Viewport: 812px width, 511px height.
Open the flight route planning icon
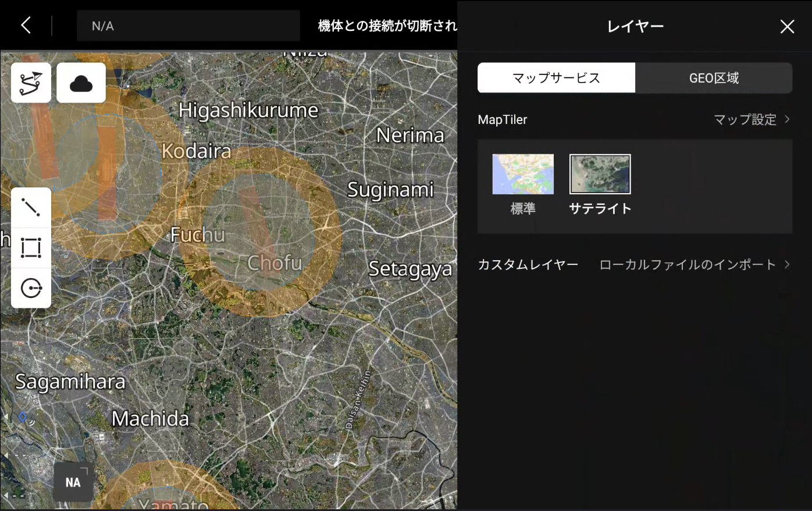coord(31,83)
